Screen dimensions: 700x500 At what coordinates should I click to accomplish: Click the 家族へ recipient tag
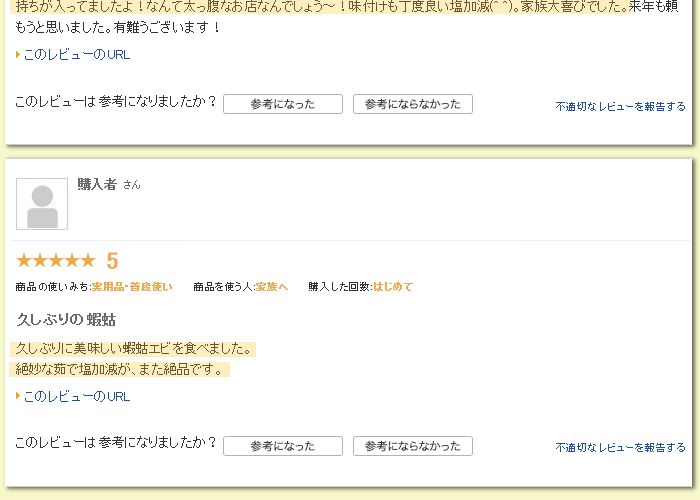pyautogui.click(x=271, y=287)
